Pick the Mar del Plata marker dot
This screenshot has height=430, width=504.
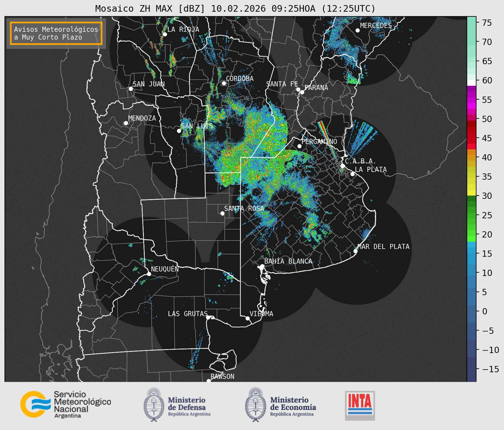[356, 251]
